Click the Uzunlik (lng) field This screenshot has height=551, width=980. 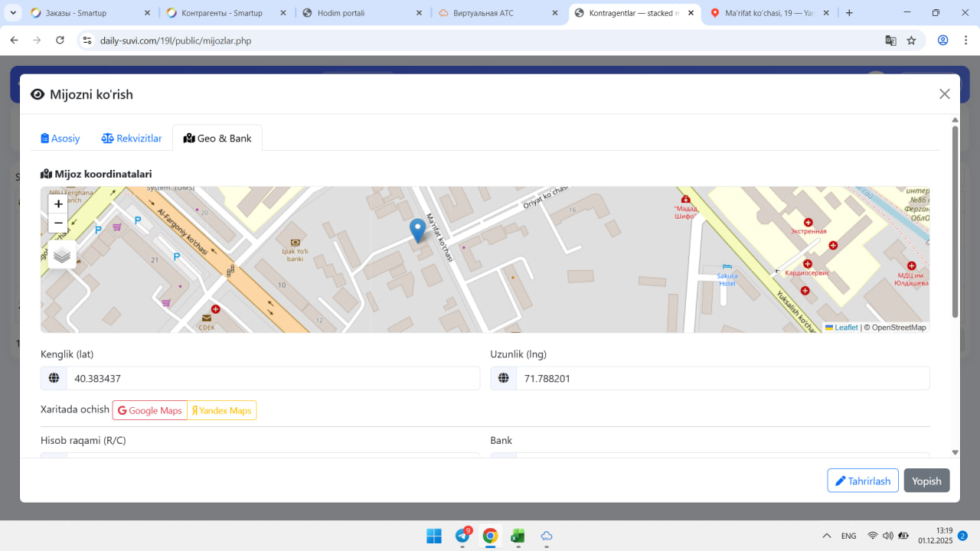point(722,379)
